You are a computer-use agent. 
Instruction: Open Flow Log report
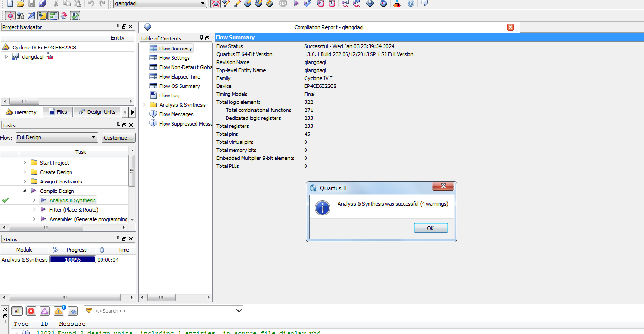169,95
